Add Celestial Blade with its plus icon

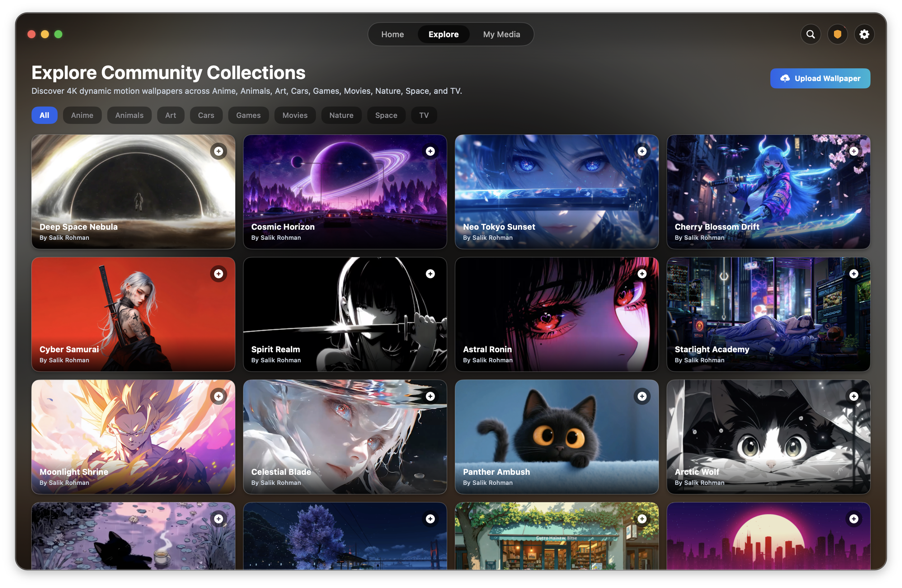[x=430, y=396]
